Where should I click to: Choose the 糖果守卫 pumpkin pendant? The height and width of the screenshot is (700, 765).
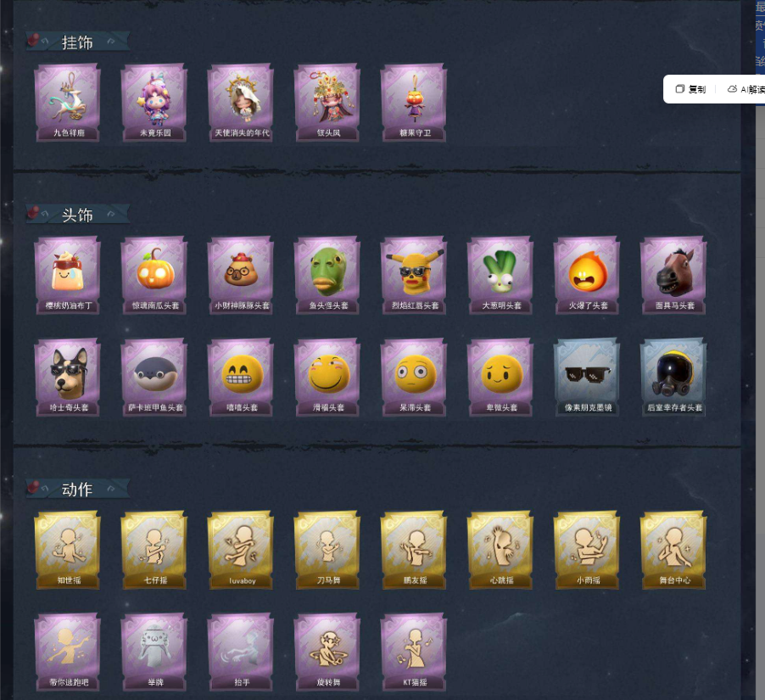pos(414,103)
